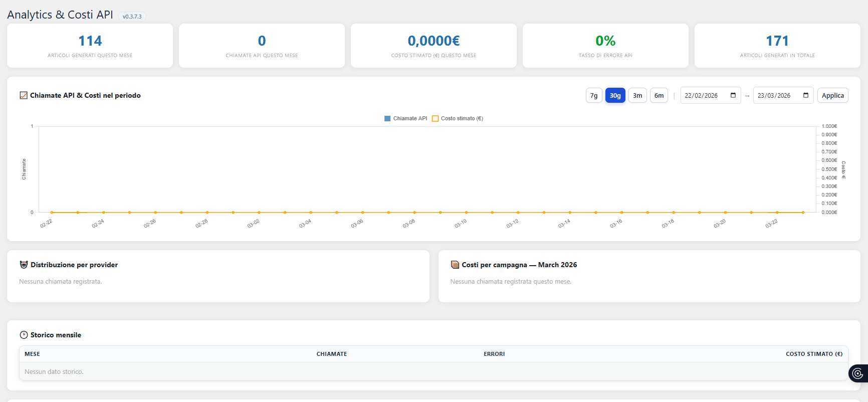This screenshot has width=868, height=402.
Task: Toggle the Costo stimato legend swatch
Action: (x=436, y=119)
